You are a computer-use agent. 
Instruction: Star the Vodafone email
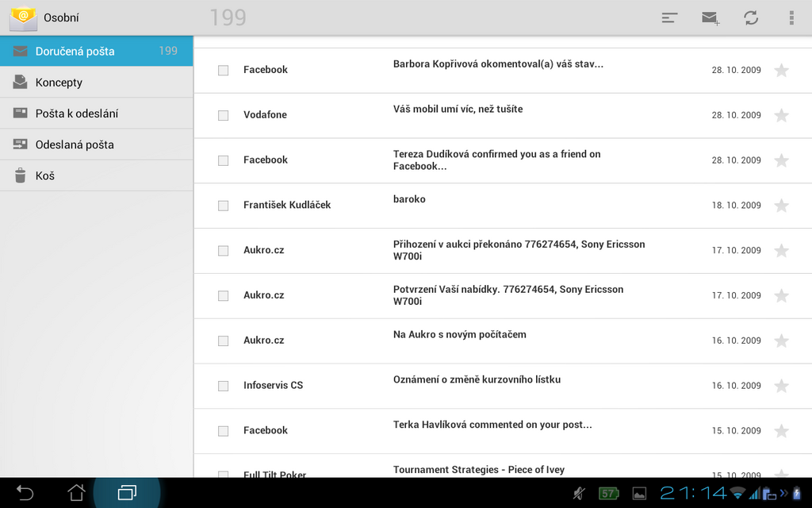pos(781,115)
